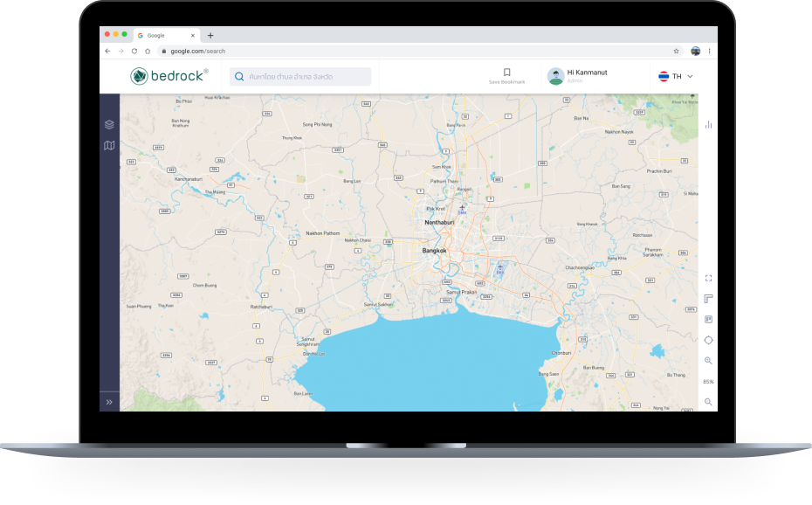Click the bedrock logo
The width and height of the screenshot is (812, 505).
click(169, 76)
